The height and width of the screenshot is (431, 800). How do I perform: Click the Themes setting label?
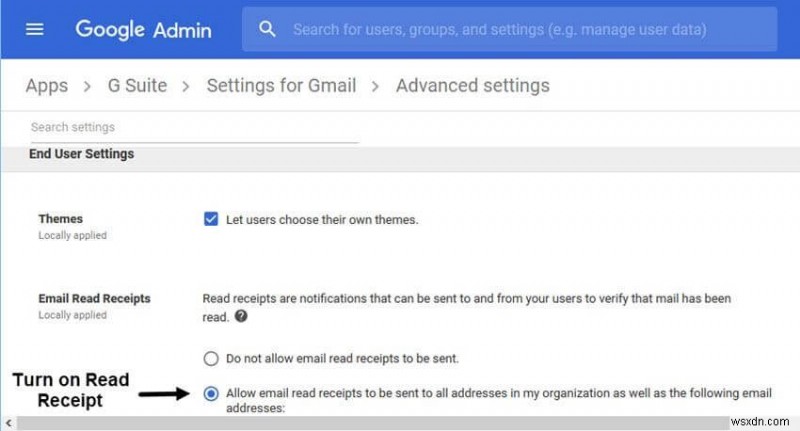pos(61,219)
